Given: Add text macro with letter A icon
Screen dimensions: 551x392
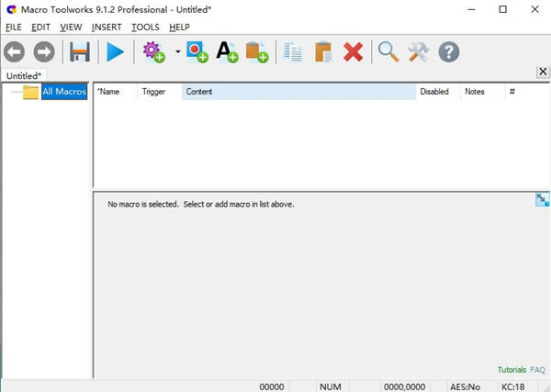Looking at the screenshot, I should coord(228,52).
